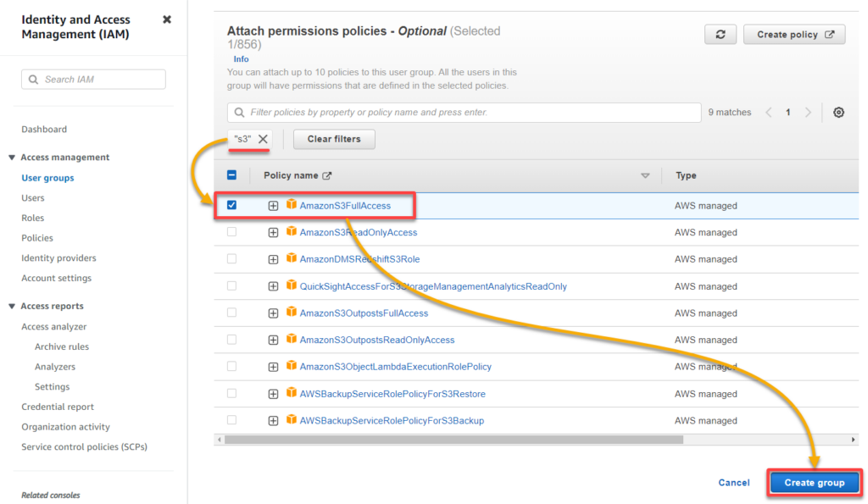The height and width of the screenshot is (504, 868).
Task: Click the AmazonS3FullAccess policy cube icon
Action: (x=292, y=205)
